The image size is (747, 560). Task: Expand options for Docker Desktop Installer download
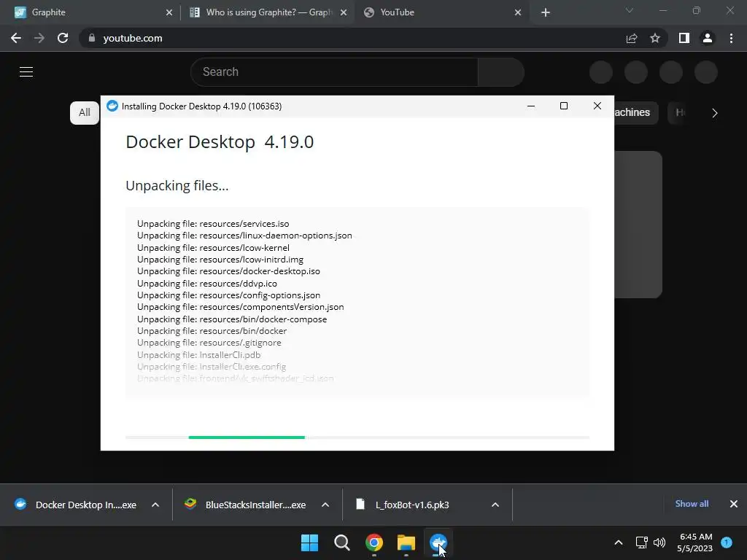[x=155, y=505]
